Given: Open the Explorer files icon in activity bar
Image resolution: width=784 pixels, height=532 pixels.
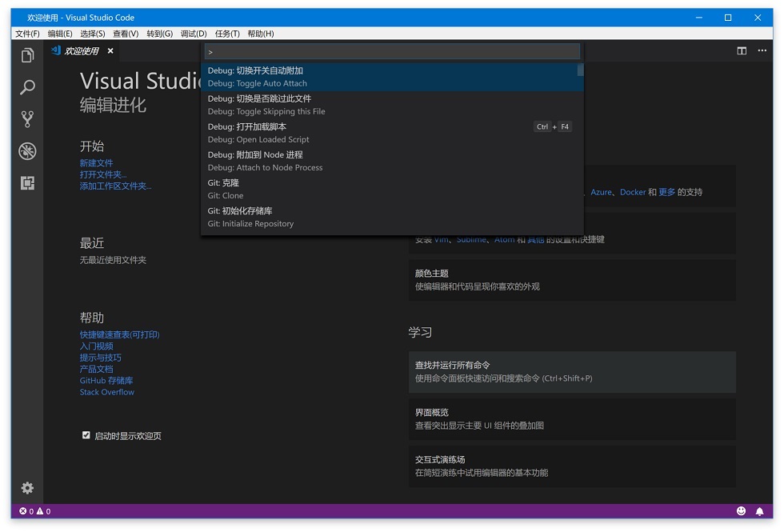Looking at the screenshot, I should pyautogui.click(x=27, y=55).
